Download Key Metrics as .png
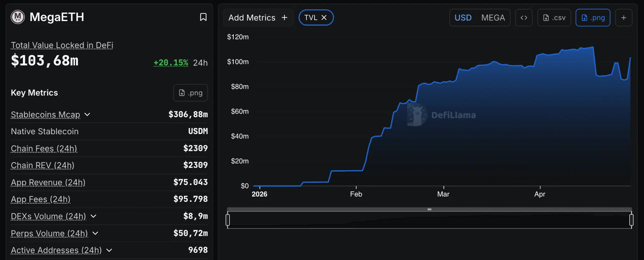Screen dimensions: 644x260 click(x=191, y=93)
